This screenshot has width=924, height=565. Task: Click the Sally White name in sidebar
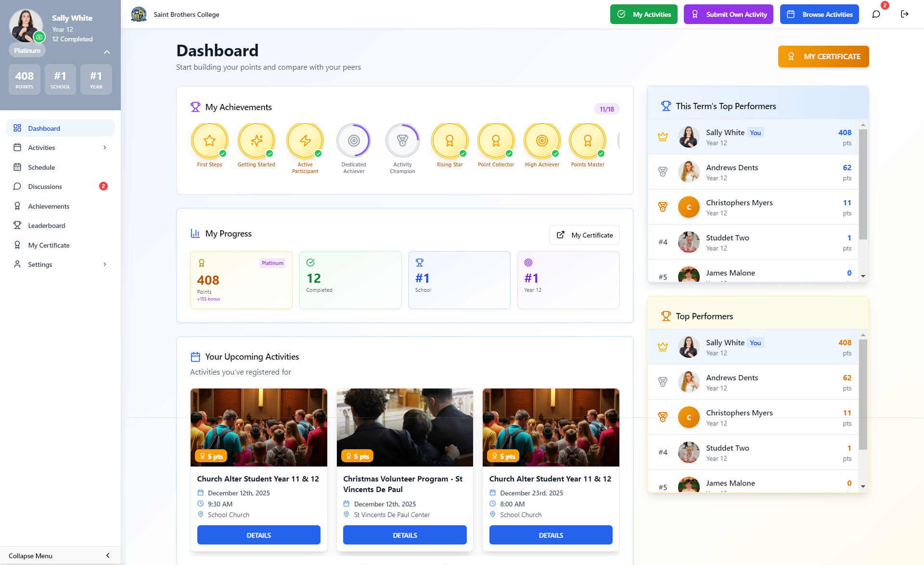tap(72, 18)
